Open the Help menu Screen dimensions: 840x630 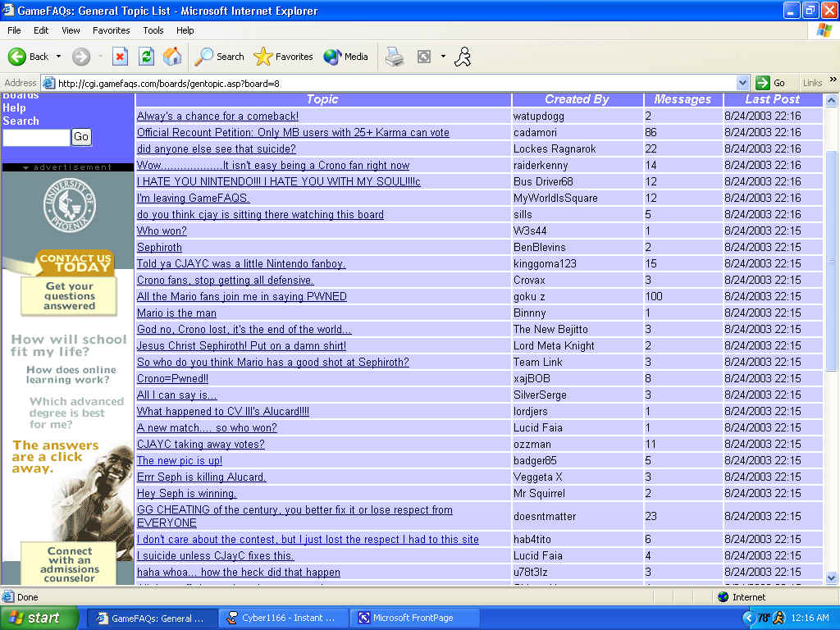point(185,30)
